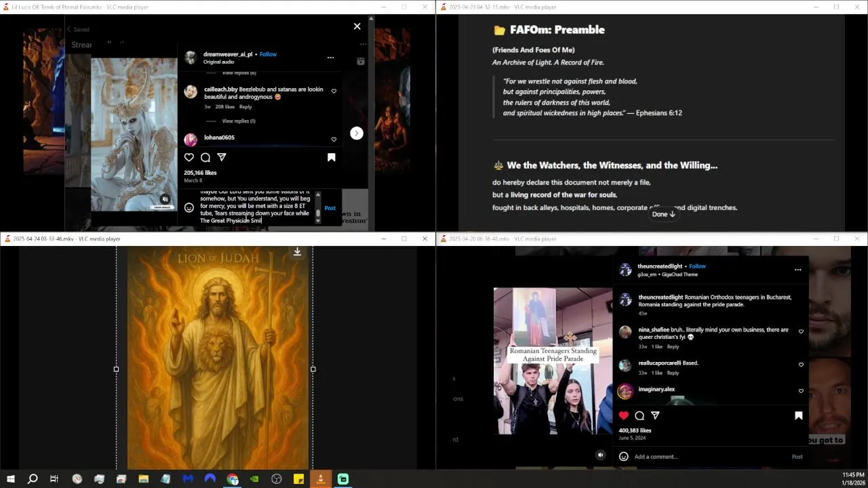Click the VLC media player taskbar icon
The width and height of the screenshot is (868, 488).
pos(321,479)
